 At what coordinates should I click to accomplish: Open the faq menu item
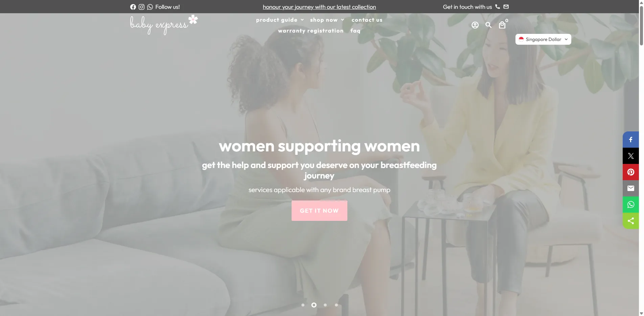coord(355,31)
